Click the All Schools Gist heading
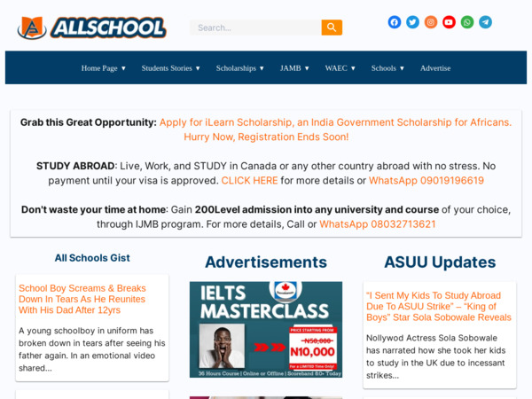 click(x=92, y=258)
